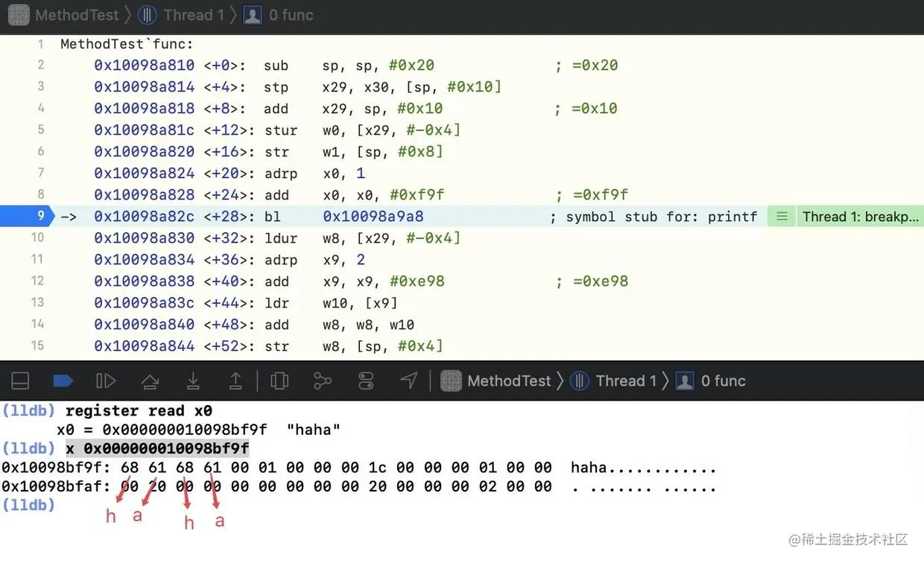Click the thread icon in debug bar
Viewport: 924px width, 563px height.
[580, 381]
